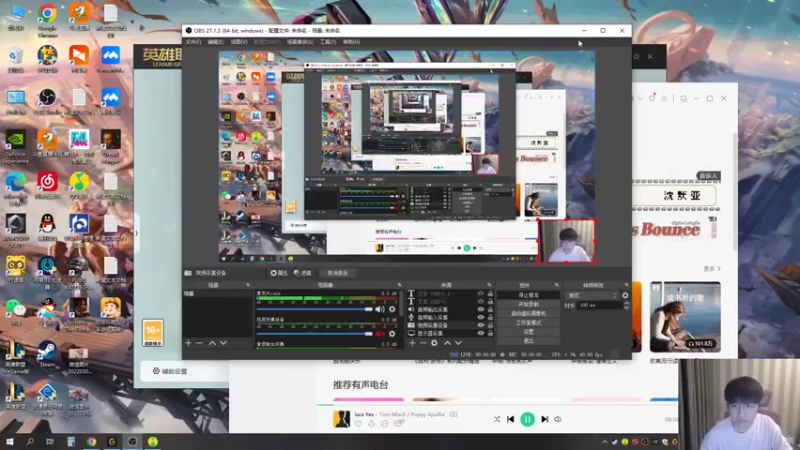Viewport: 800px width, 450px height.
Task: Open the 视图(V) menu in OBS
Action: [239, 42]
